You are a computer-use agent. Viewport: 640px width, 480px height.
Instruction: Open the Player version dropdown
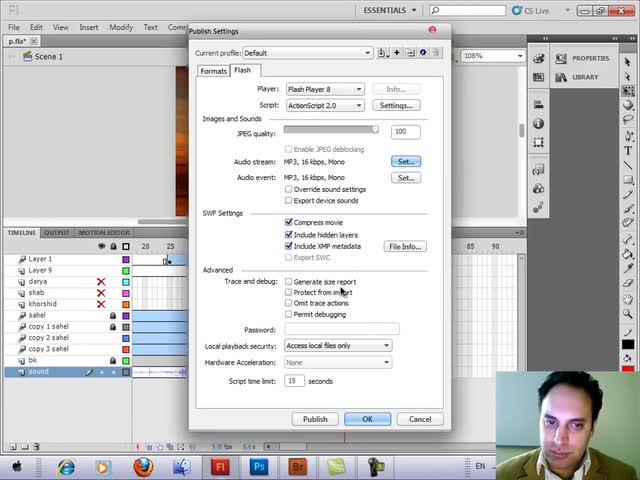click(325, 89)
